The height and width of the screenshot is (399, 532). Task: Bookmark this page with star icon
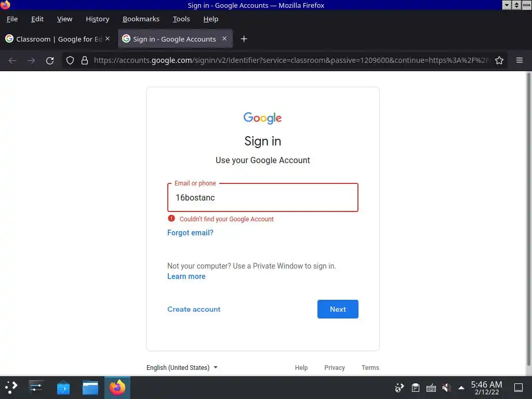point(499,60)
